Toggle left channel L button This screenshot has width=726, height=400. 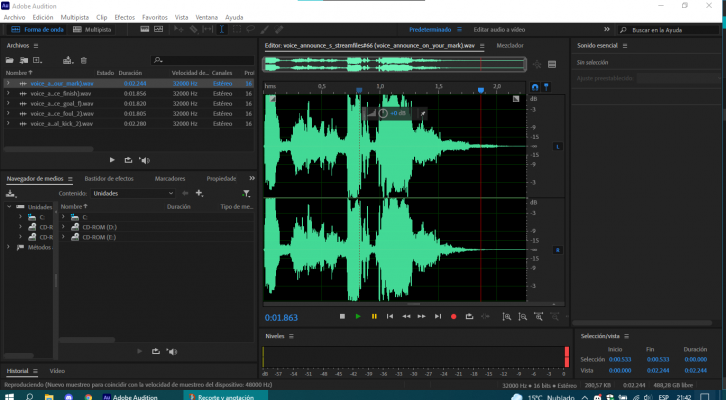click(x=558, y=147)
